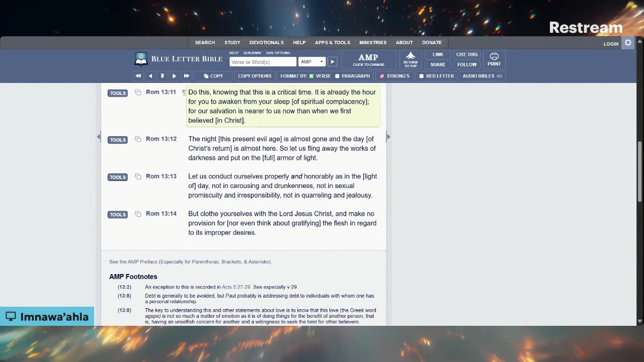
Task: Click scrollbar down arrow
Action: click(640, 321)
